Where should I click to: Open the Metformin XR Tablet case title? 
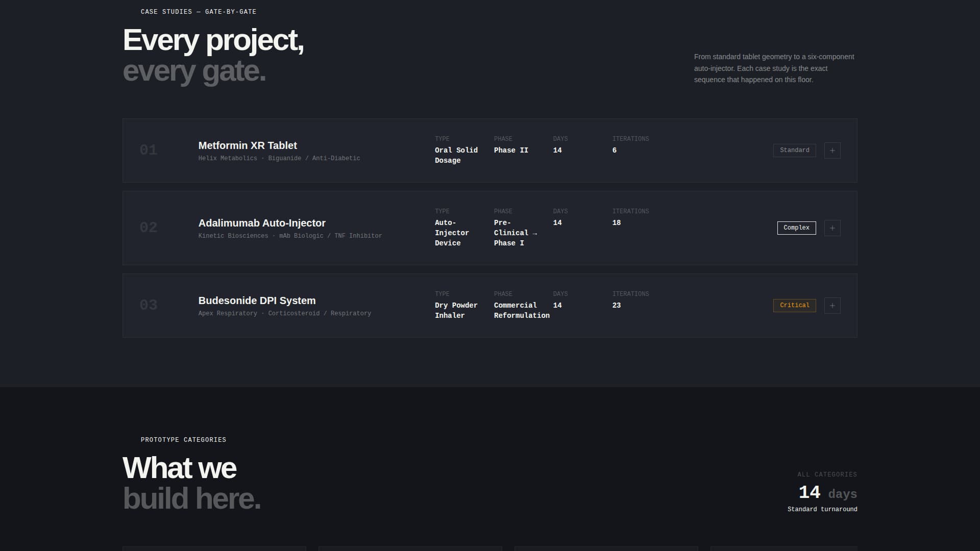(x=248, y=145)
